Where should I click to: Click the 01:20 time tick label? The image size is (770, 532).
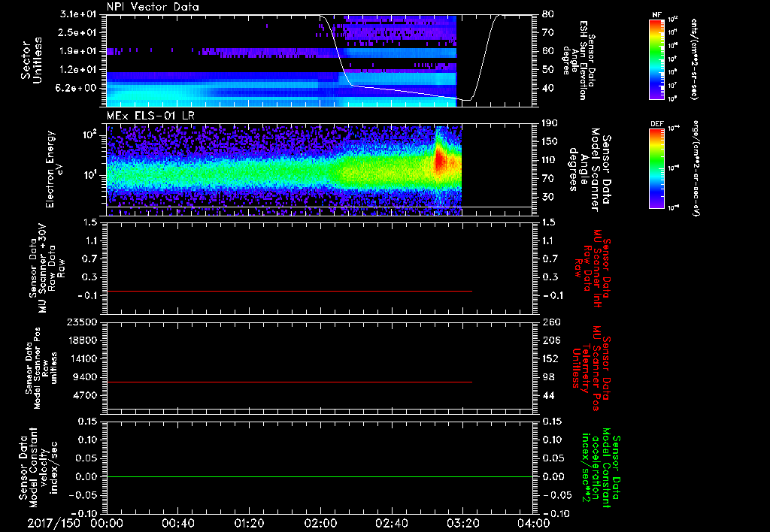pyautogui.click(x=249, y=523)
